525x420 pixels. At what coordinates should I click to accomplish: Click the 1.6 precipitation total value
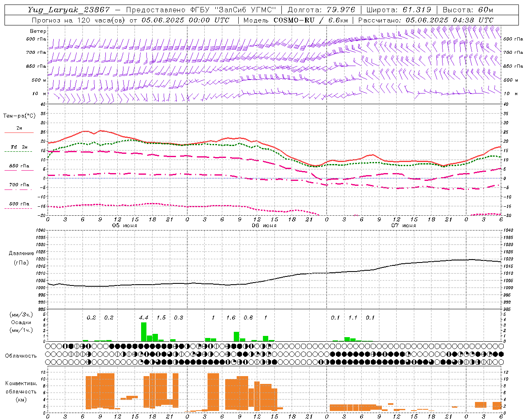coord(231,317)
